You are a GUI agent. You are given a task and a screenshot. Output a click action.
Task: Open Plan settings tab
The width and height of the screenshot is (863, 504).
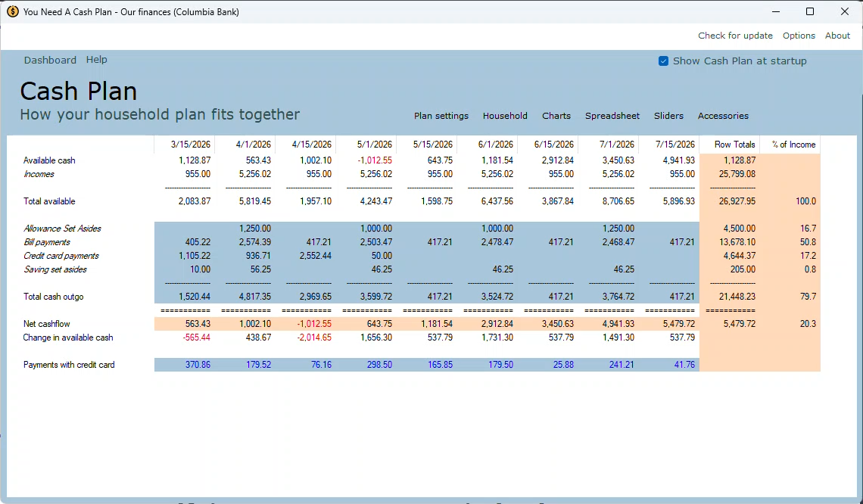441,116
